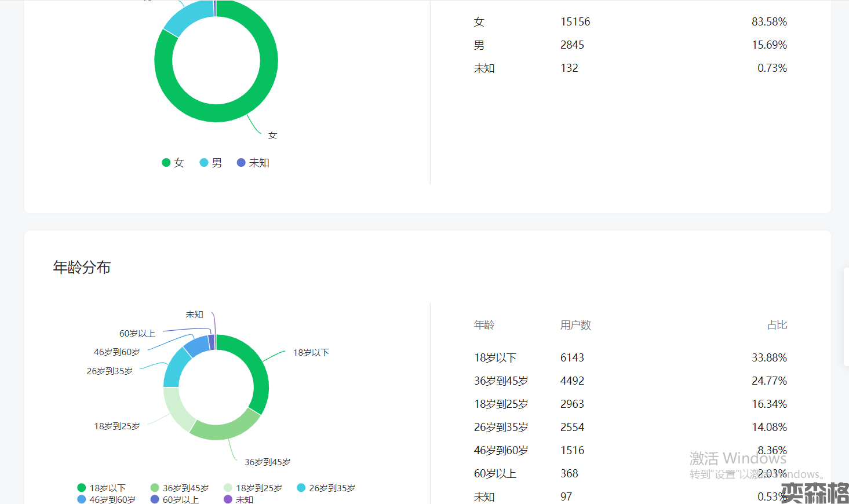Click the pale green 18岁到25岁 donut segment

point(177,409)
